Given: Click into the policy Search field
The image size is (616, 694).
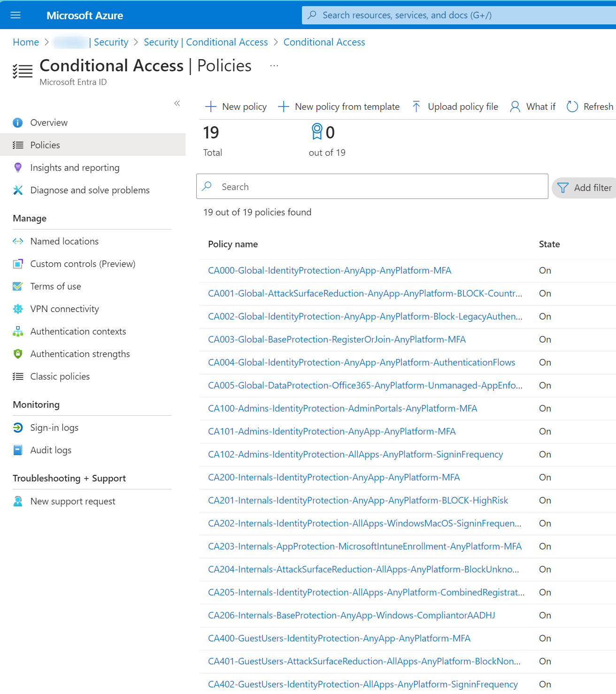Looking at the screenshot, I should pyautogui.click(x=372, y=186).
